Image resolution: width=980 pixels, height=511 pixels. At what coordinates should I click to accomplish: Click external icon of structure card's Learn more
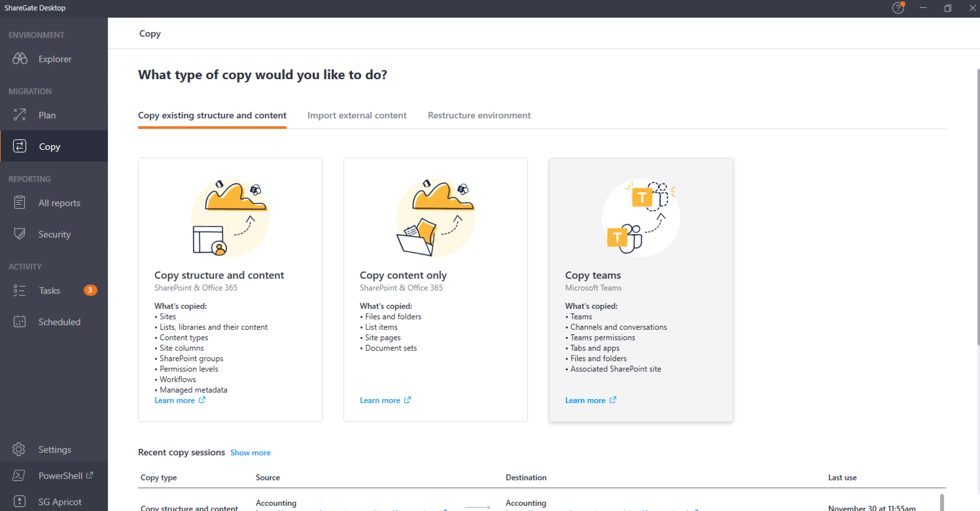[202, 400]
